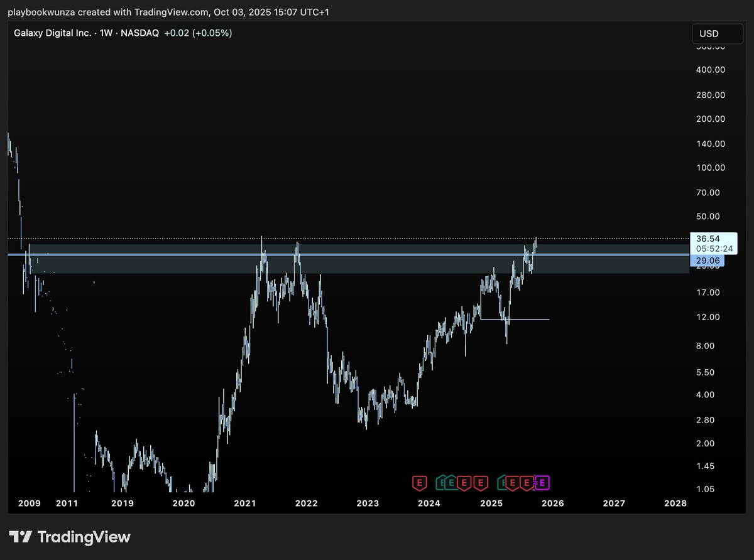Click the 29.06 horizontal line price label
The width and height of the screenshot is (754, 560).
point(708,260)
